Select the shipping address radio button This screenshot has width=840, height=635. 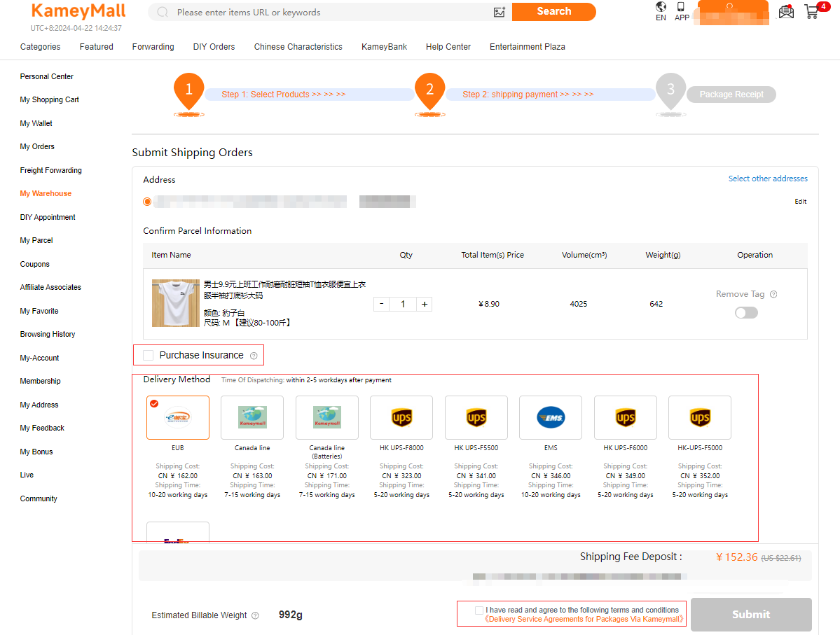tap(147, 202)
